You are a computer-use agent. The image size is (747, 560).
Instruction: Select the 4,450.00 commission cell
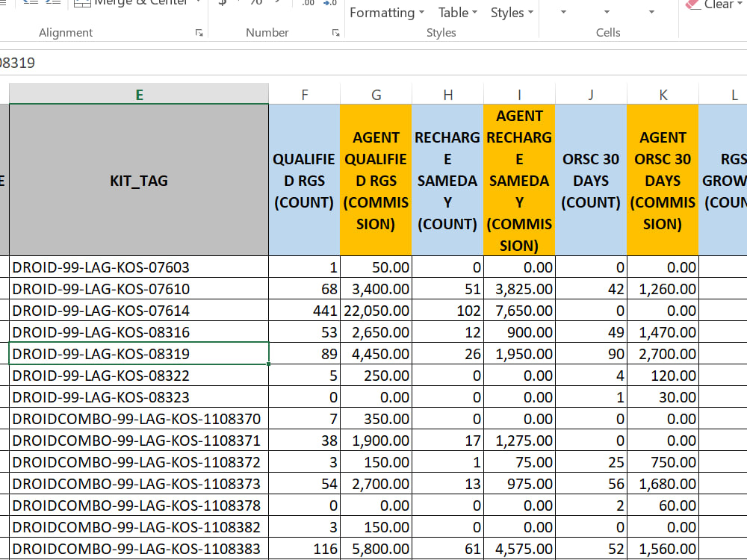tap(376, 353)
